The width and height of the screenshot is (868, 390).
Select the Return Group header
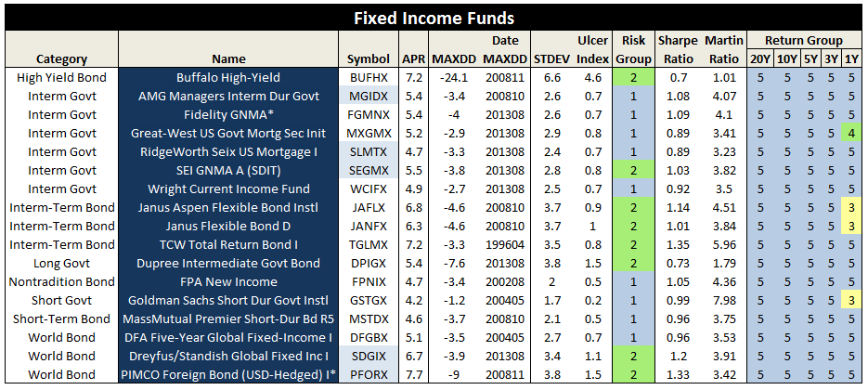pos(805,41)
